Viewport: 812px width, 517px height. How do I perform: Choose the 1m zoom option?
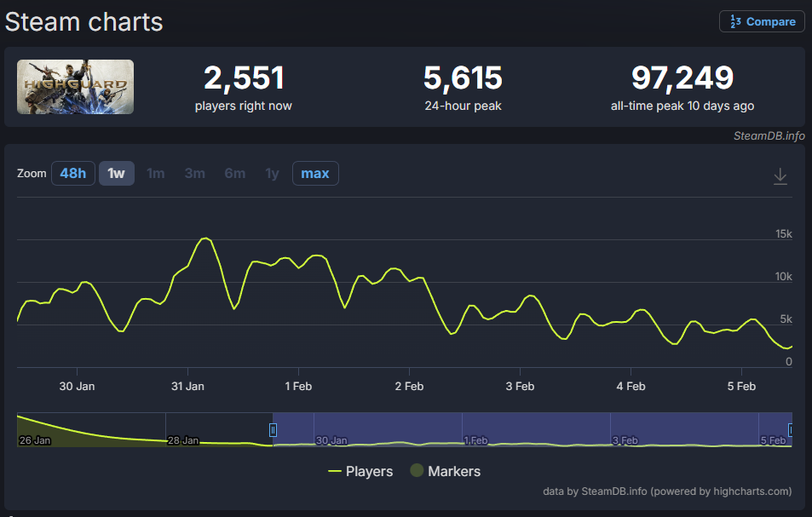coord(155,174)
